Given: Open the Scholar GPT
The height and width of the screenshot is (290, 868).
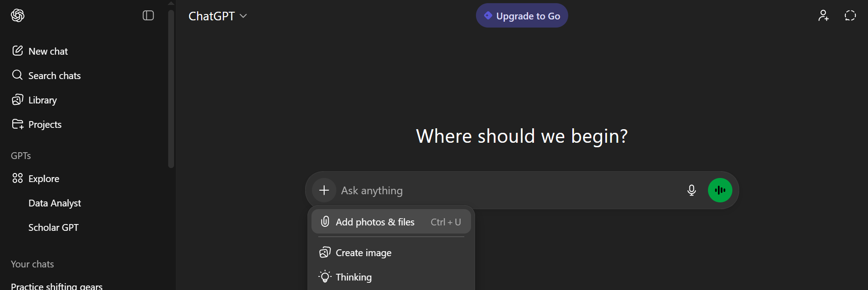Looking at the screenshot, I should [53, 227].
